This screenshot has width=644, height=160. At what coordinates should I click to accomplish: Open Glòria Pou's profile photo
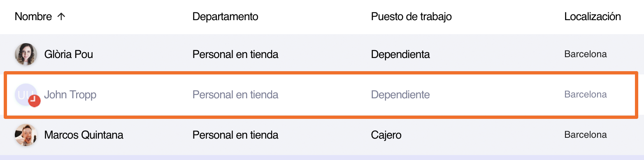(26, 54)
